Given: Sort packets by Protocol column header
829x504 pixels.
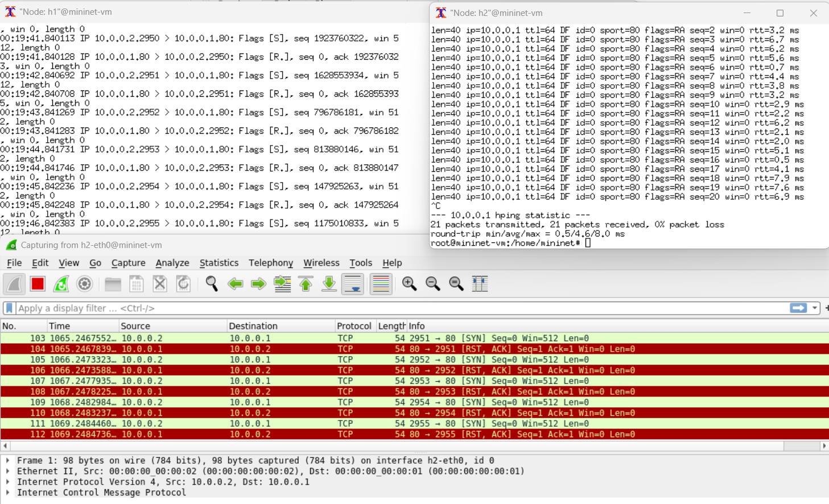Looking at the screenshot, I should 353,326.
